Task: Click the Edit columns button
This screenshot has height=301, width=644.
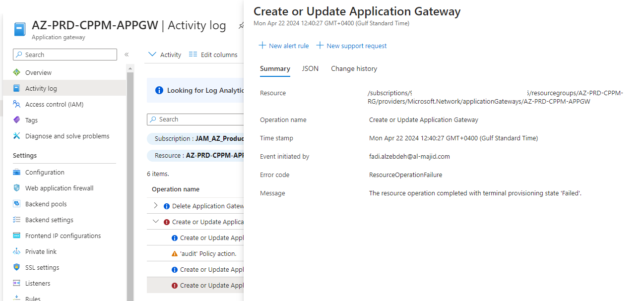Action: 213,55
